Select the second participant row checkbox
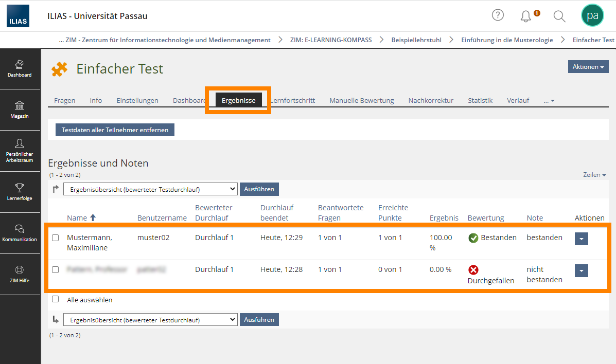Image resolution: width=616 pixels, height=364 pixels. click(x=56, y=270)
